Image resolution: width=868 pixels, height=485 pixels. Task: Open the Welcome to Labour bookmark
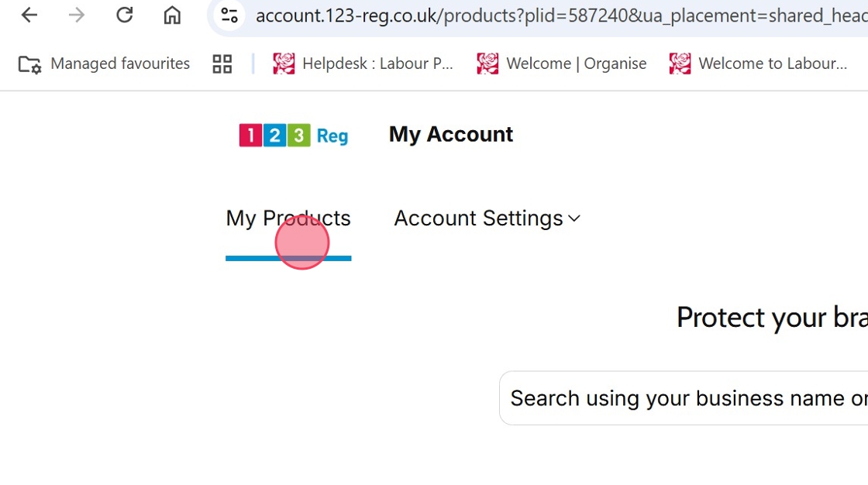772,64
